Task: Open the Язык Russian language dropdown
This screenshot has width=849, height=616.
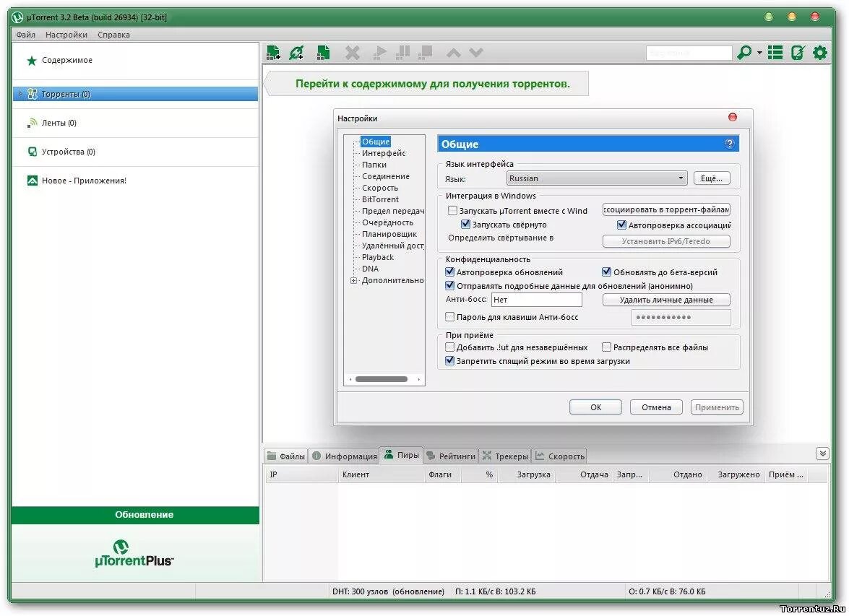Action: click(x=597, y=178)
